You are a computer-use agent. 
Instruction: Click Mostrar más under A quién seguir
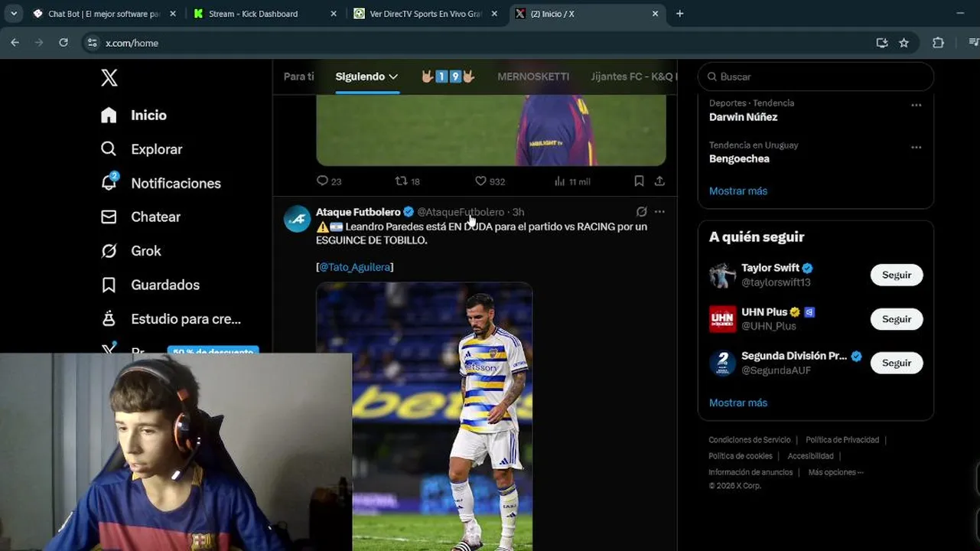(x=737, y=403)
